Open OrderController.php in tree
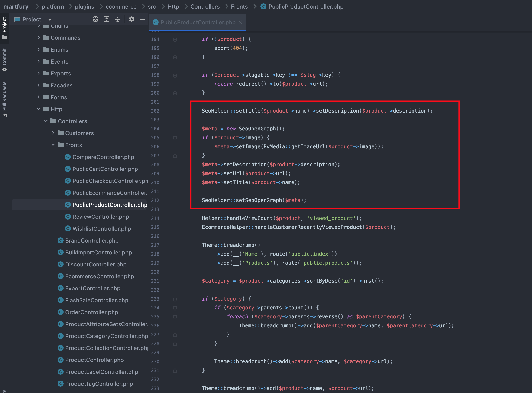The image size is (532, 393). [x=88, y=312]
